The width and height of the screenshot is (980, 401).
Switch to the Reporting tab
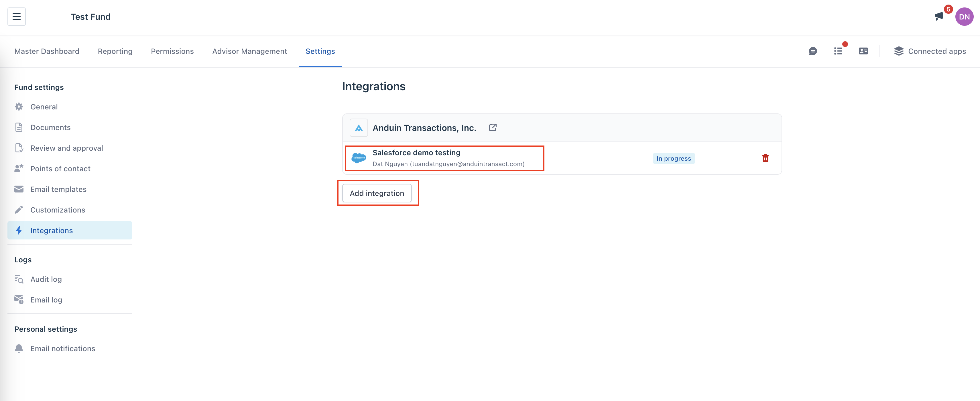click(x=115, y=51)
